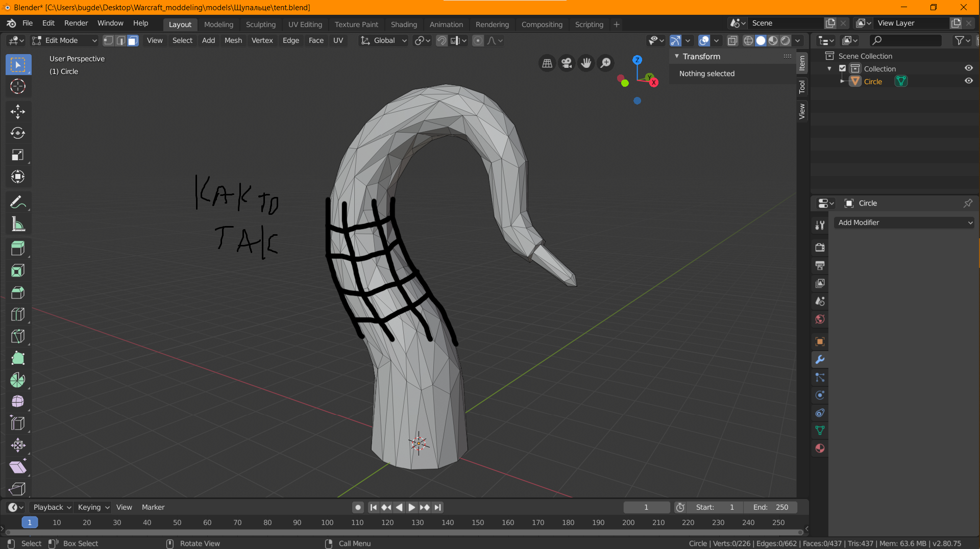Screen dimensions: 980x549
Task: Open the Mesh menu
Action: tap(233, 40)
